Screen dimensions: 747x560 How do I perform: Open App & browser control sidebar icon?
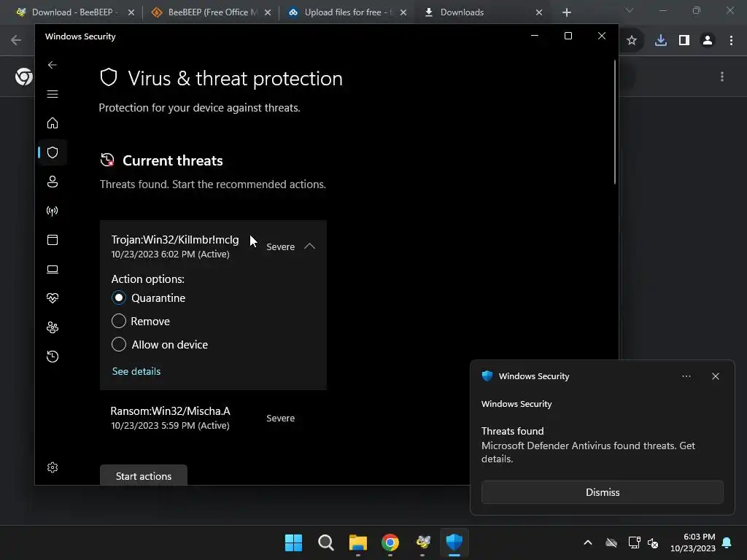[x=53, y=240]
